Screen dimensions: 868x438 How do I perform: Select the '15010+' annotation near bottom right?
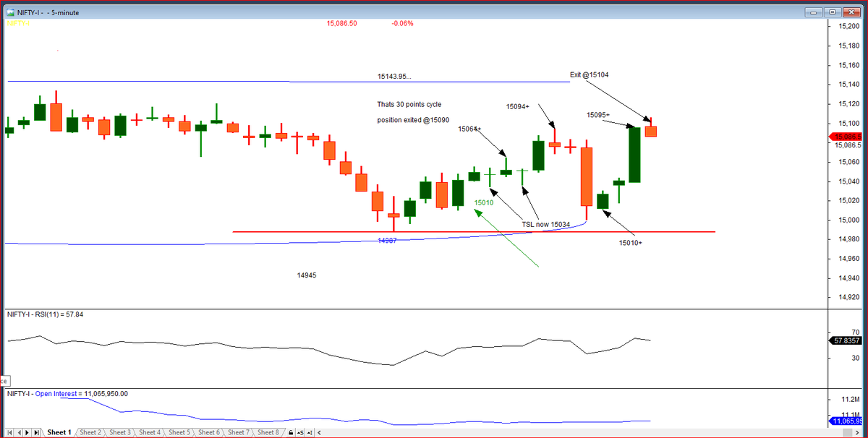(631, 242)
